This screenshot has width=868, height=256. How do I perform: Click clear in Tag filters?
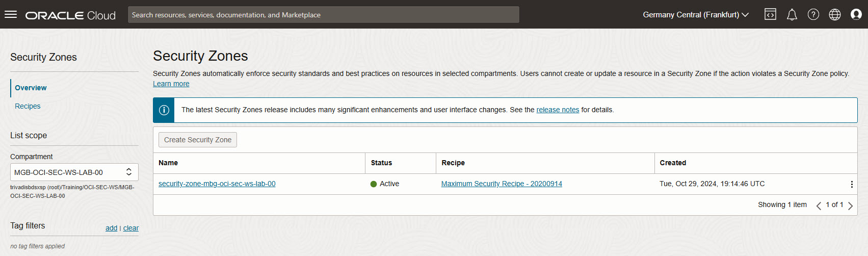(x=131, y=228)
